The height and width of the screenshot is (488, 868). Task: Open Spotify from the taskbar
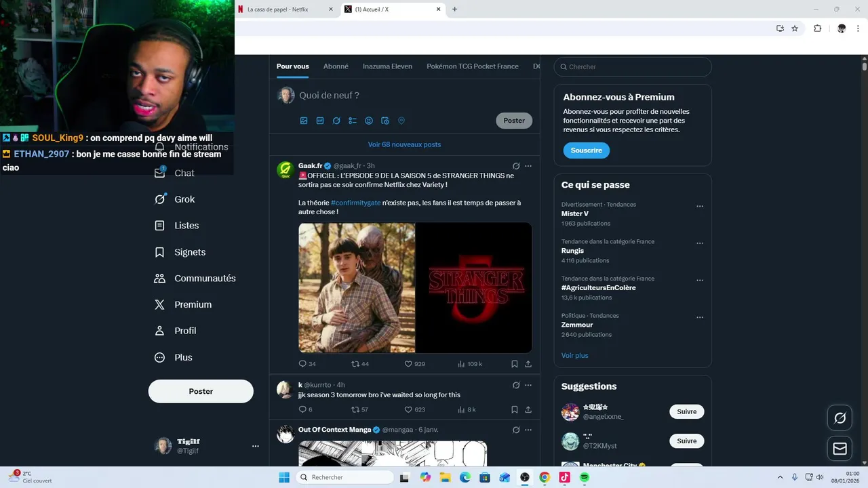585,477
